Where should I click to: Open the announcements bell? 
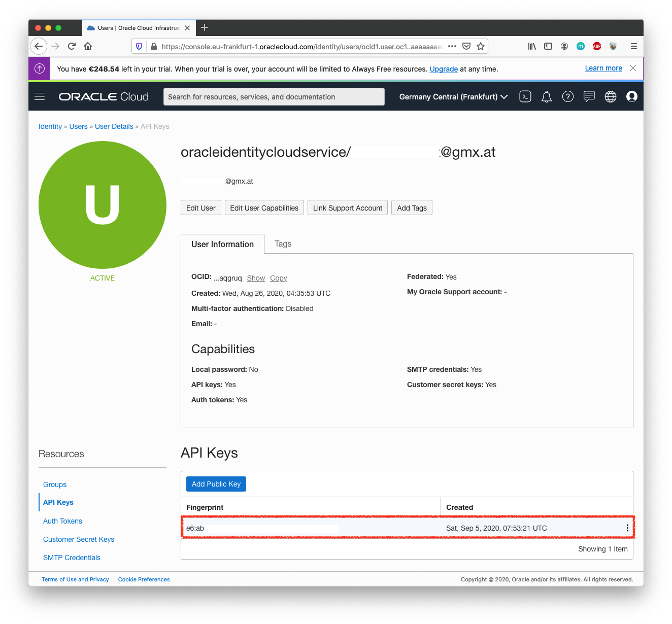coord(547,96)
